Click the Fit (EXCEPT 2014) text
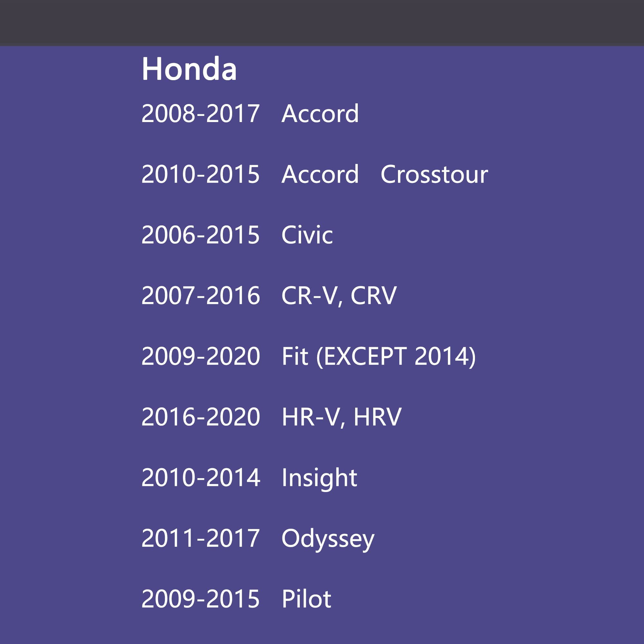Image resolution: width=644 pixels, height=644 pixels. [x=379, y=356]
